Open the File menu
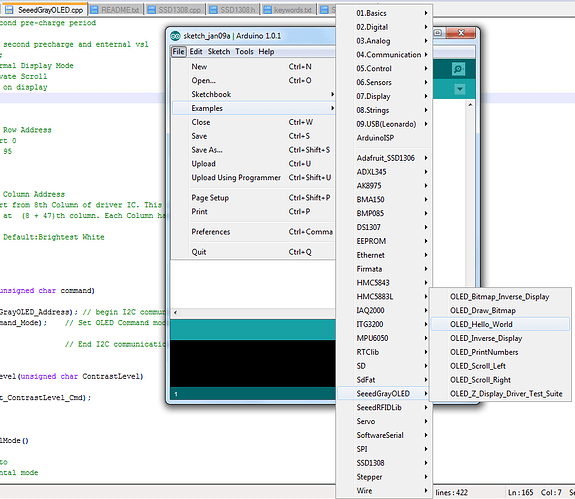Screen dimensions: 575x499 click(179, 52)
